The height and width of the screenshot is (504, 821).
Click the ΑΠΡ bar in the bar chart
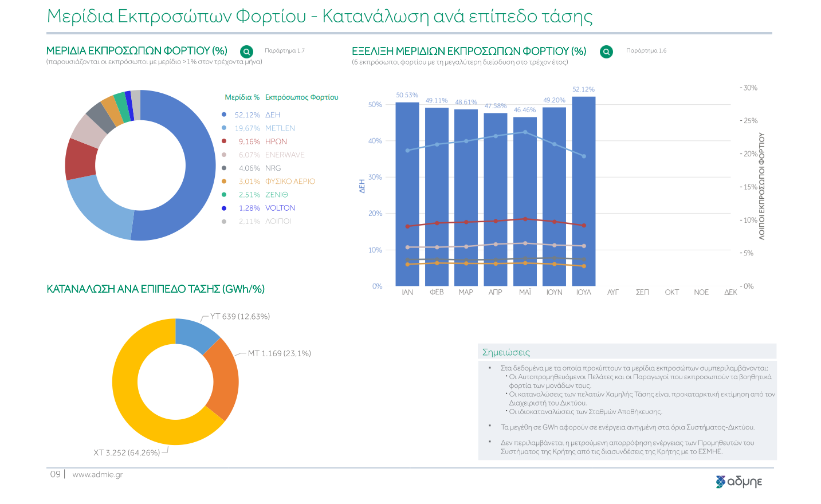(496, 199)
